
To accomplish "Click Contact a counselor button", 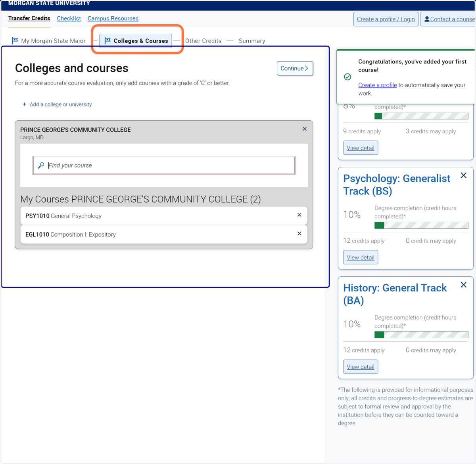I will tap(448, 19).
